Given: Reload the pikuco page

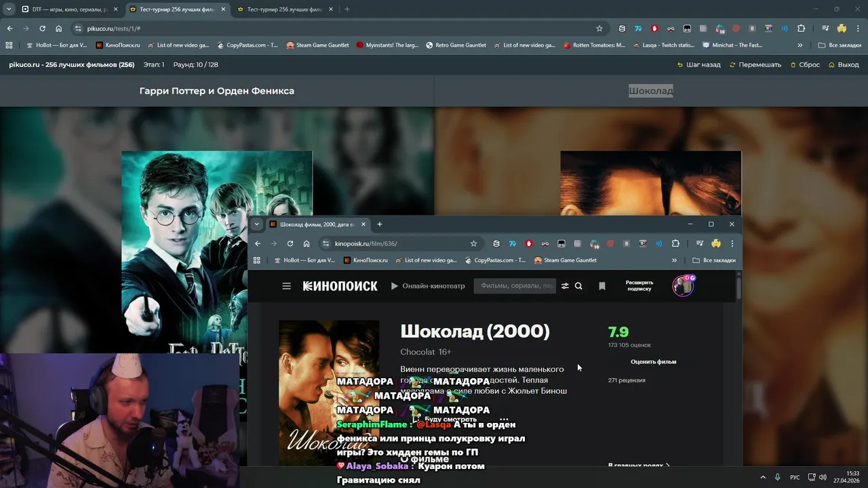Looking at the screenshot, I should (x=42, y=28).
